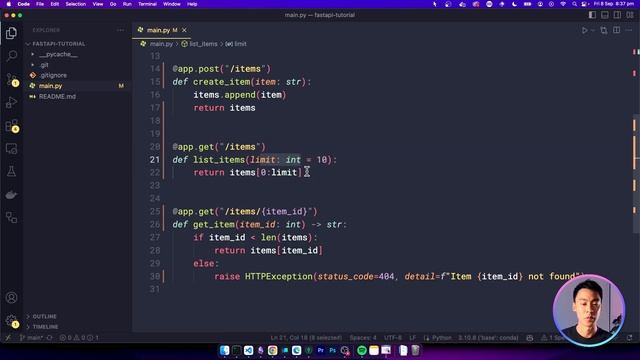Open the Code menu in menu bar

coord(24,4)
